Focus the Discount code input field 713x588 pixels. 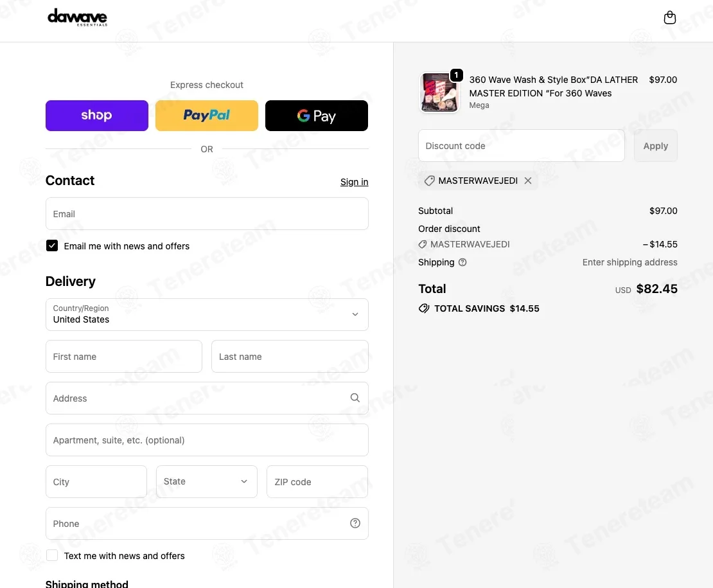(x=521, y=146)
